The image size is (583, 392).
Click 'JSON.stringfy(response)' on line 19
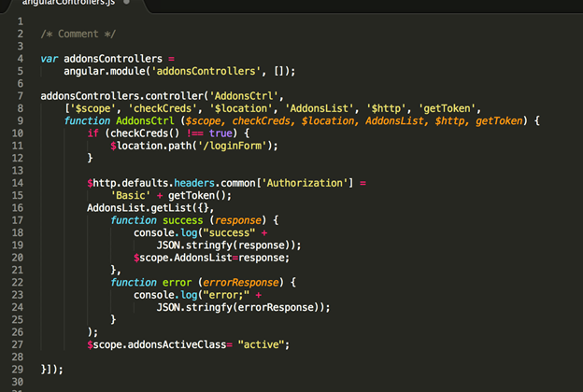(223, 245)
